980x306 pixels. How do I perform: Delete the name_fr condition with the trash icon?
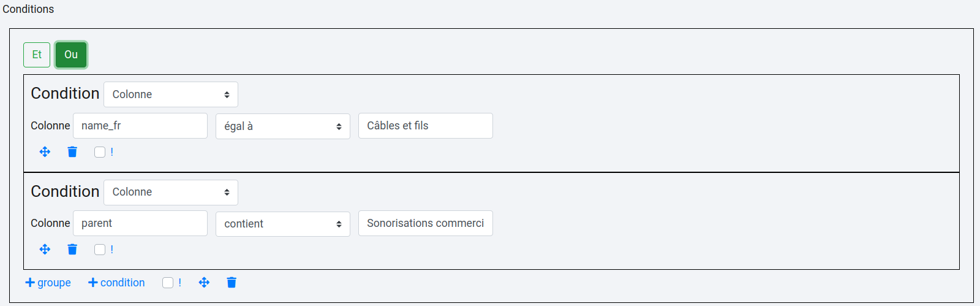(72, 151)
